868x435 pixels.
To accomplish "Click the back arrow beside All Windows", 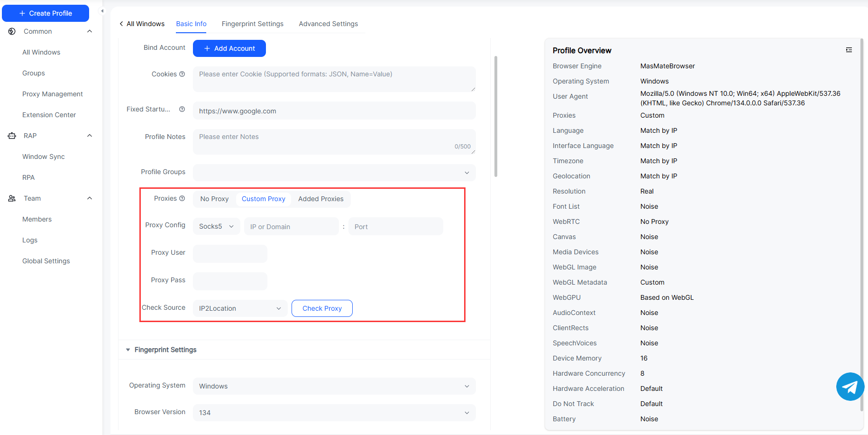I will click(x=121, y=24).
